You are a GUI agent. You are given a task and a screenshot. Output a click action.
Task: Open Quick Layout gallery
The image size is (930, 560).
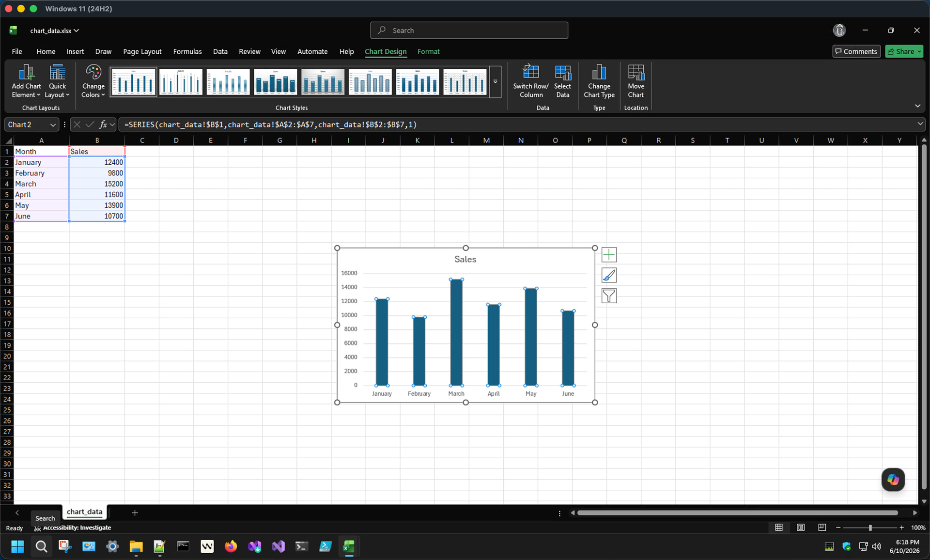(x=57, y=81)
